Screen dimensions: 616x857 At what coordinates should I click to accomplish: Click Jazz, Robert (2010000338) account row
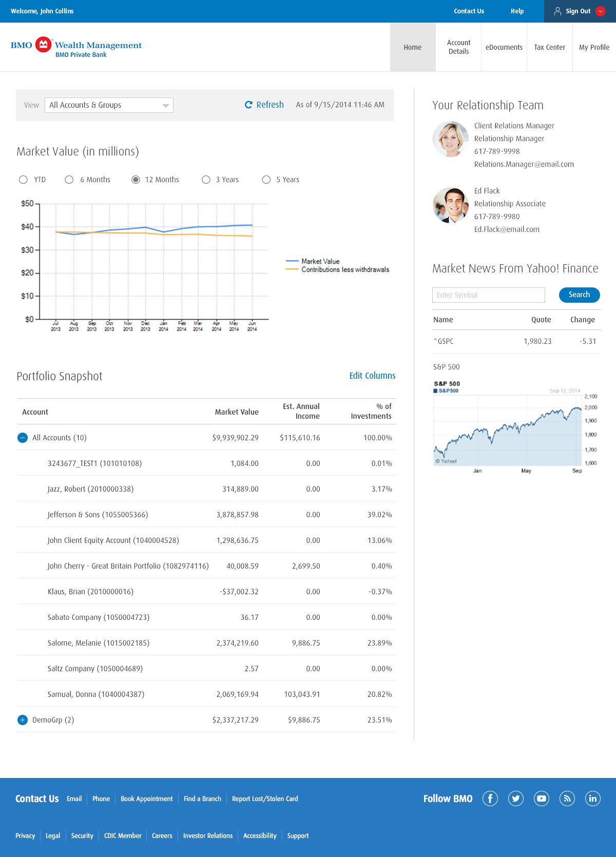point(206,489)
